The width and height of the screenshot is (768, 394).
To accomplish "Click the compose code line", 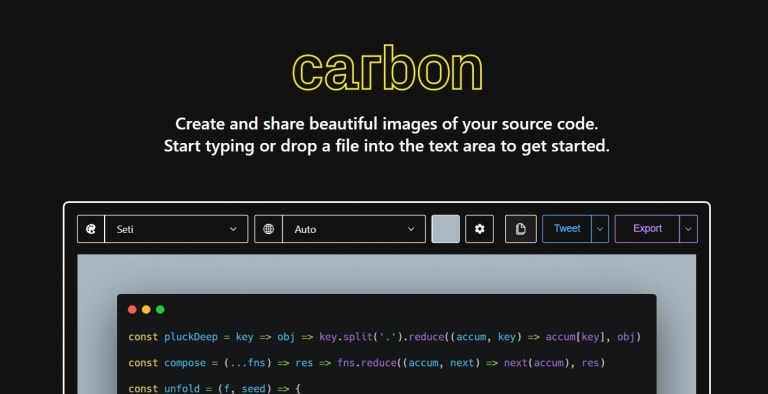I will coord(366,363).
